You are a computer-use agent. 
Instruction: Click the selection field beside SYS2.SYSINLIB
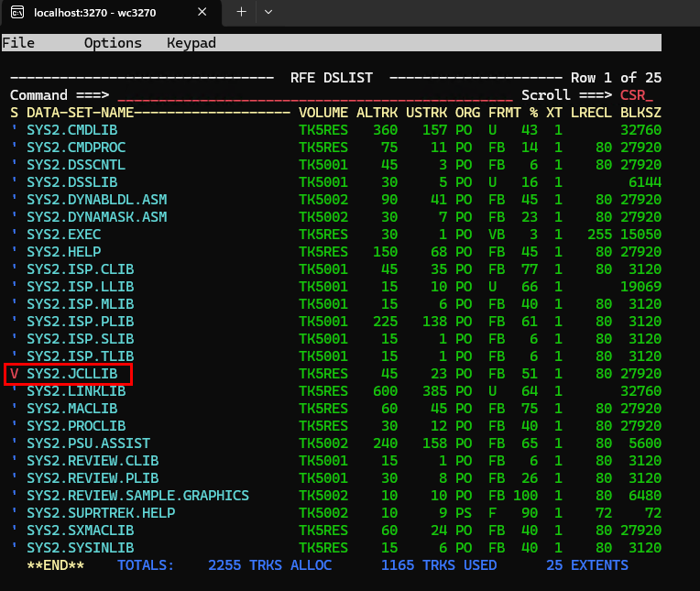pos(15,548)
